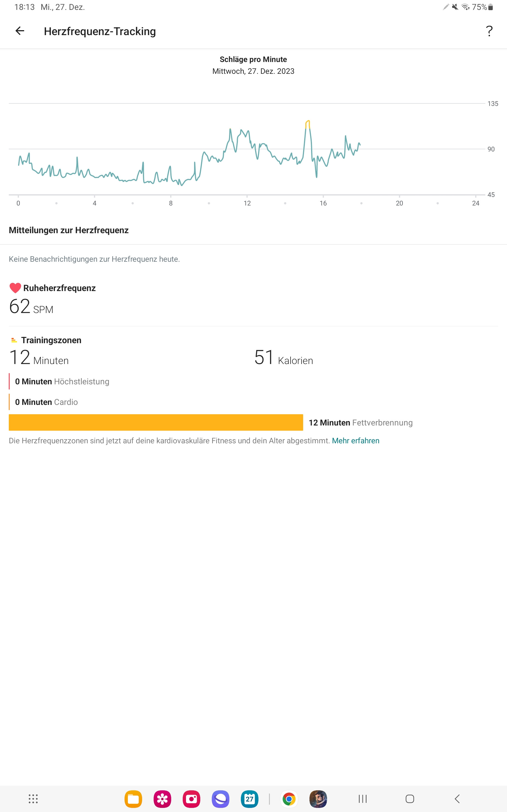Tap the yellow peak on heart rate graph
This screenshot has height=812, width=507.
point(308,124)
